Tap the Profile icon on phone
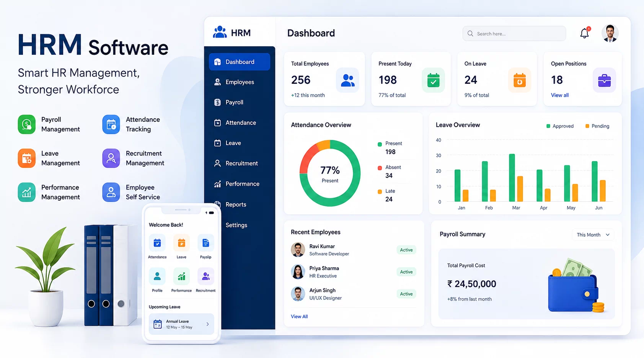 (x=157, y=276)
